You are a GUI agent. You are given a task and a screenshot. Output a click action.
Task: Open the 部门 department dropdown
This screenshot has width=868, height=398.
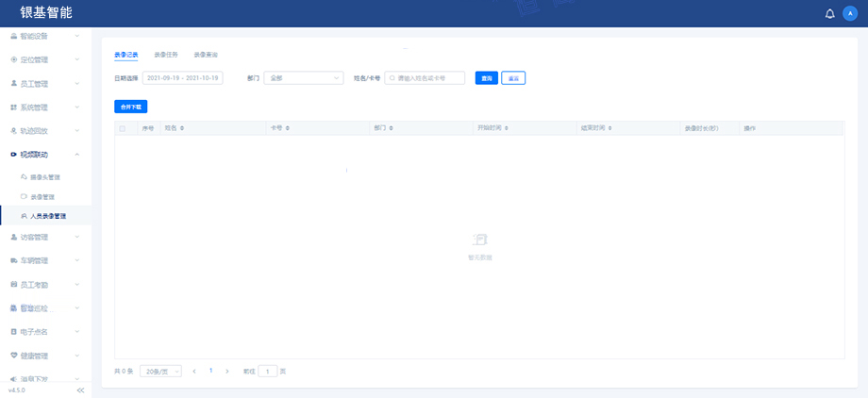point(303,78)
